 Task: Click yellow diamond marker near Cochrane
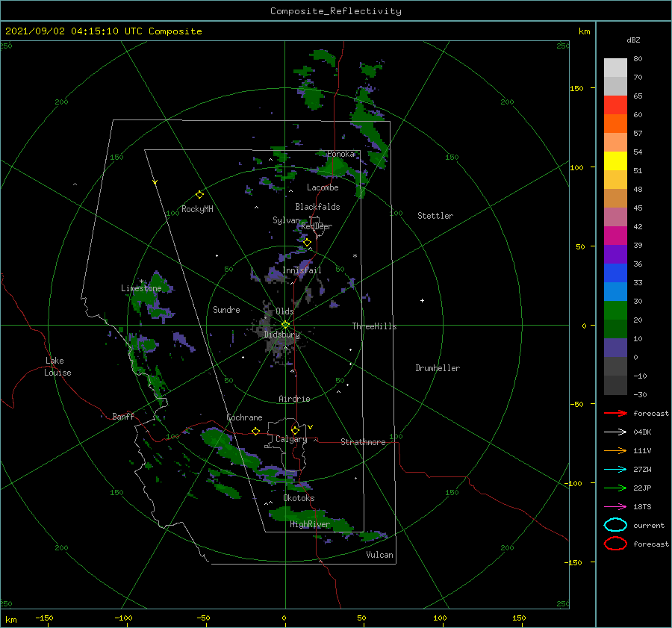pyautogui.click(x=256, y=431)
